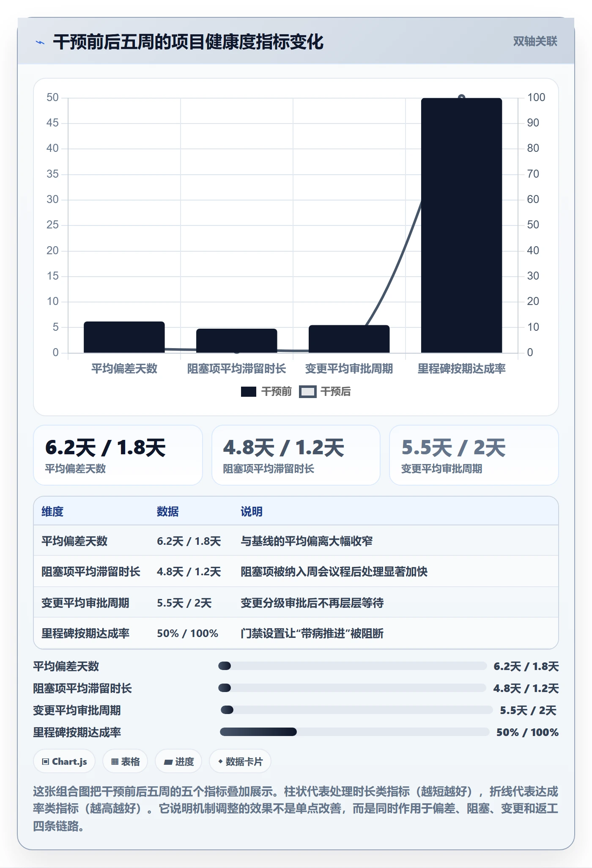Select table cell 50% / 100%
This screenshot has height=868, width=592.
coord(187,633)
